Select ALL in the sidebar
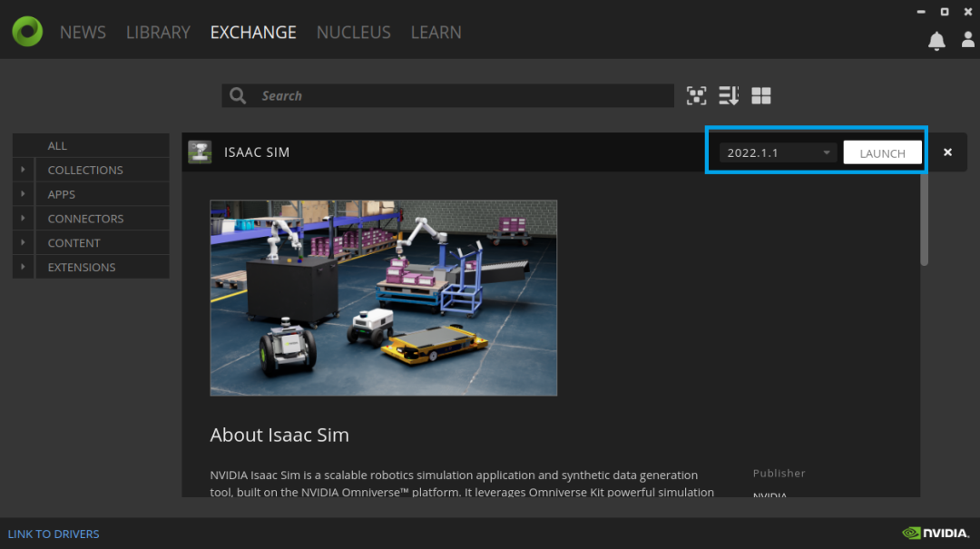The image size is (980, 549). pos(56,145)
